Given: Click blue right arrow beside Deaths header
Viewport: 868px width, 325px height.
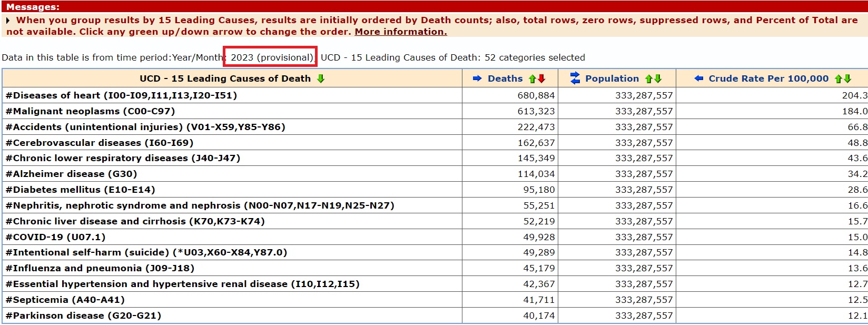Looking at the screenshot, I should 477,78.
